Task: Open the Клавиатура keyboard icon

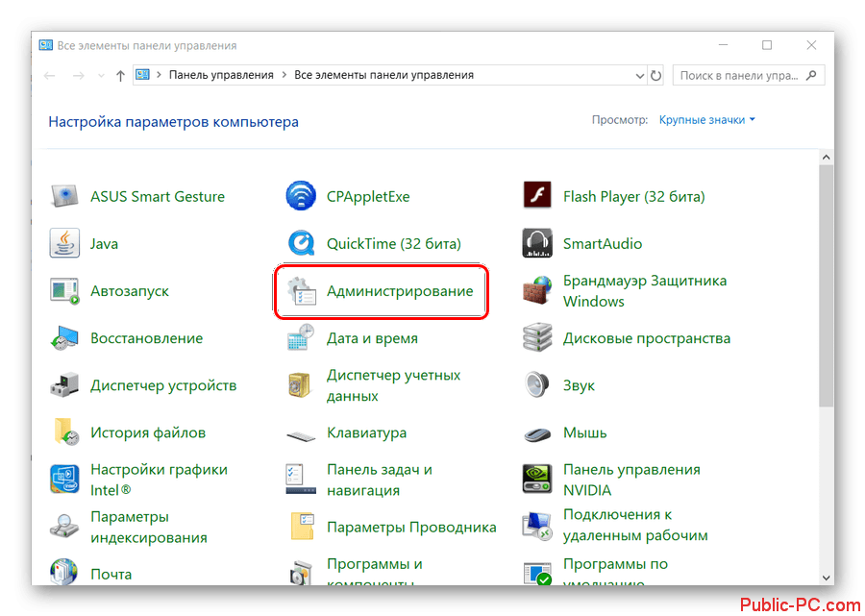Action: click(x=301, y=436)
